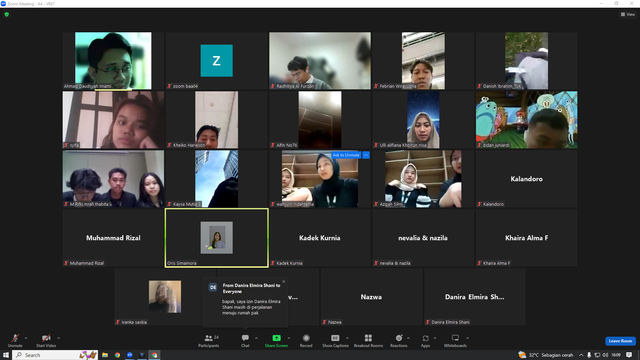Open File Explorer from the taskbar
The height and width of the screenshot is (360, 640).
[x=105, y=355]
